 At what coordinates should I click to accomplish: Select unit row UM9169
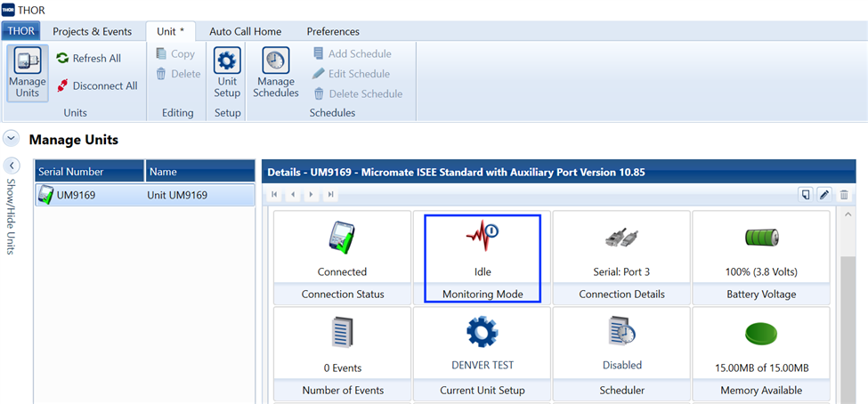click(145, 195)
